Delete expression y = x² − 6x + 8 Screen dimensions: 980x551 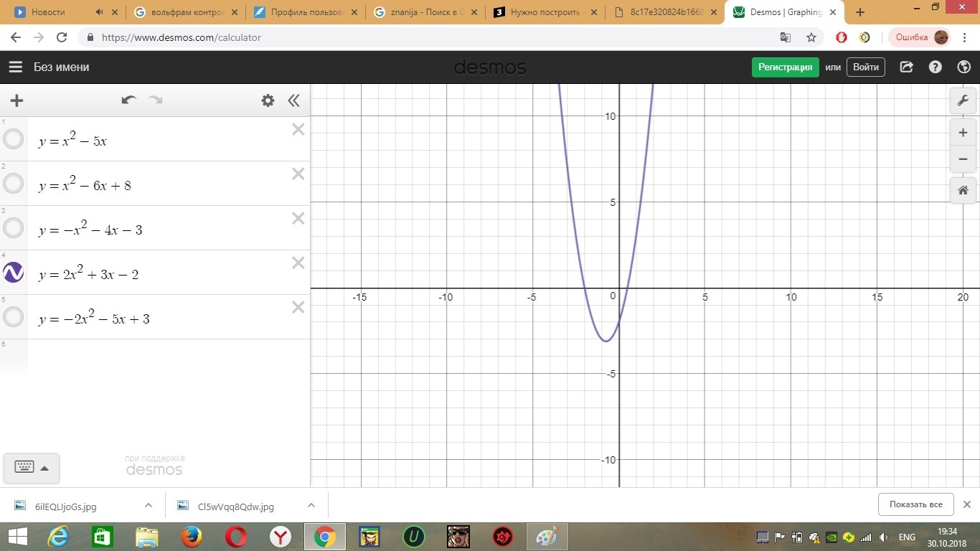click(x=298, y=174)
